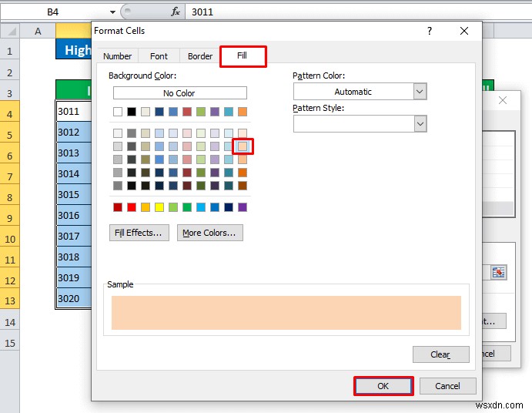
Task: Click the Fill Effects button
Action: [x=139, y=233]
